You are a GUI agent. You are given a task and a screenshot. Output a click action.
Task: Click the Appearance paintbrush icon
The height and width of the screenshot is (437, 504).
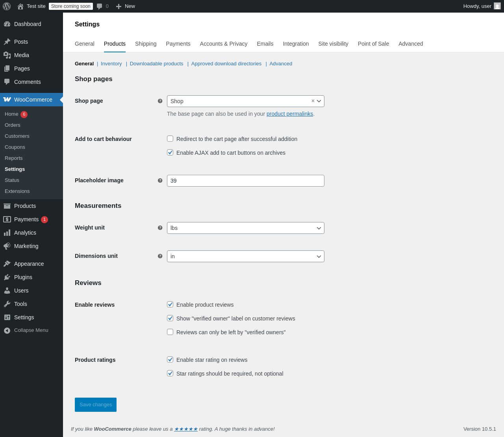point(7,264)
